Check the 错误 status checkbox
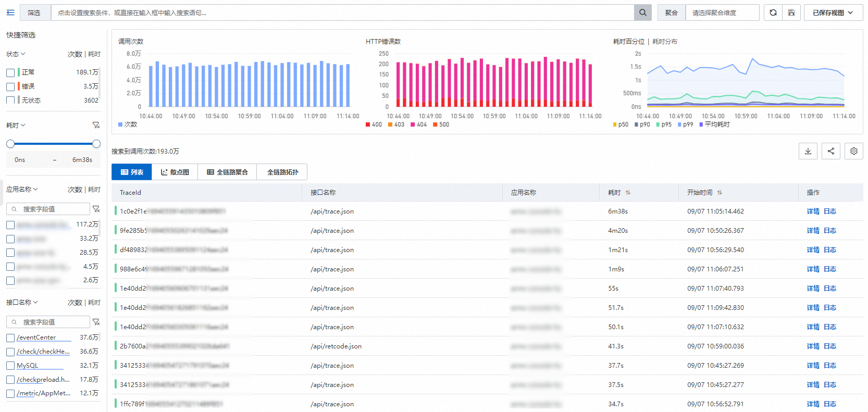Viewport: 868px width, 412px height. coord(10,86)
